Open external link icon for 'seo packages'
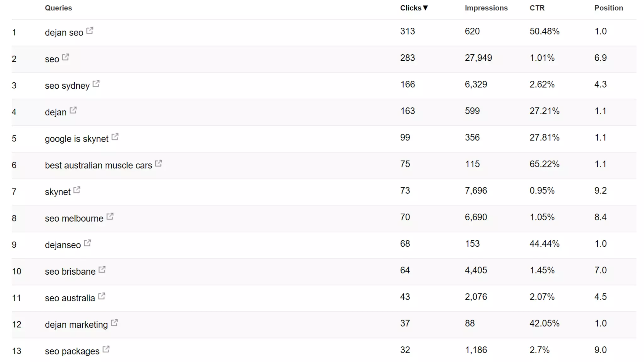 point(106,349)
